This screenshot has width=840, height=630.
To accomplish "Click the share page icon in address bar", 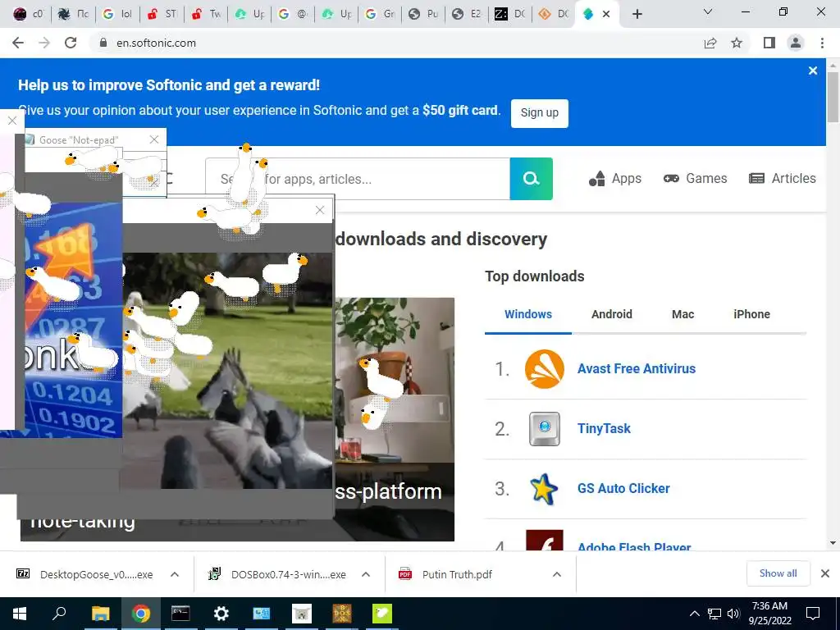I will [710, 43].
